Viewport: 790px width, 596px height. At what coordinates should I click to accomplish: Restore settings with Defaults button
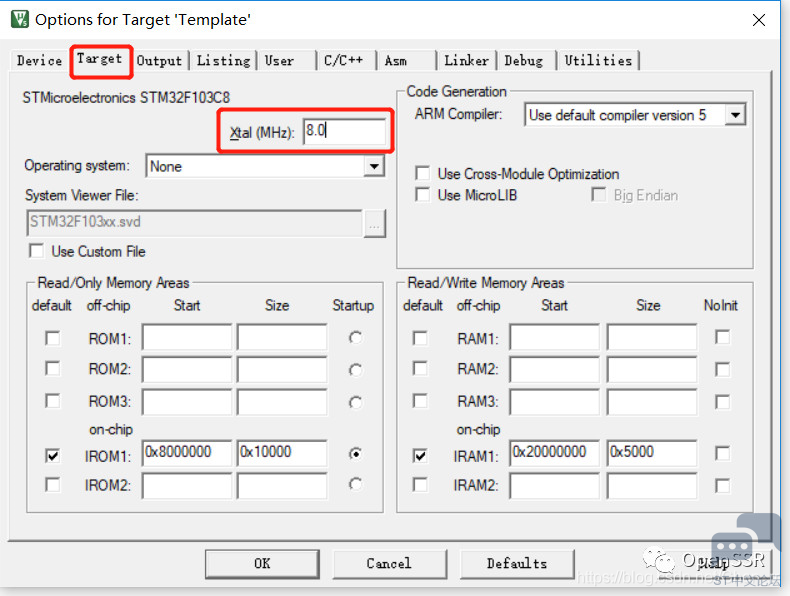(517, 563)
